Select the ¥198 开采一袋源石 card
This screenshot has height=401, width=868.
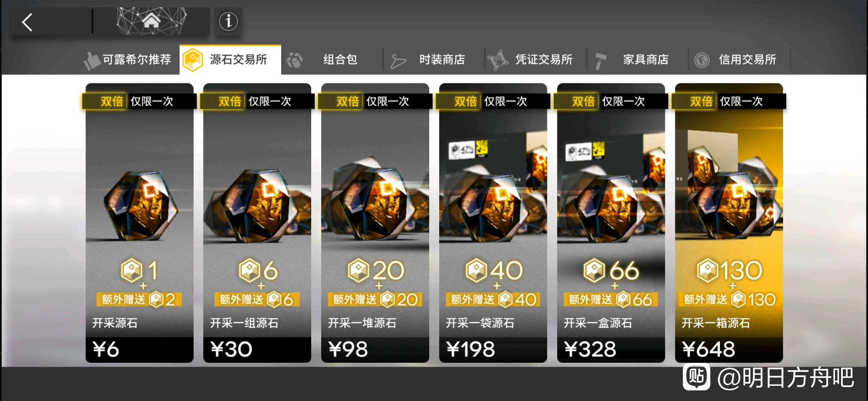(x=493, y=223)
